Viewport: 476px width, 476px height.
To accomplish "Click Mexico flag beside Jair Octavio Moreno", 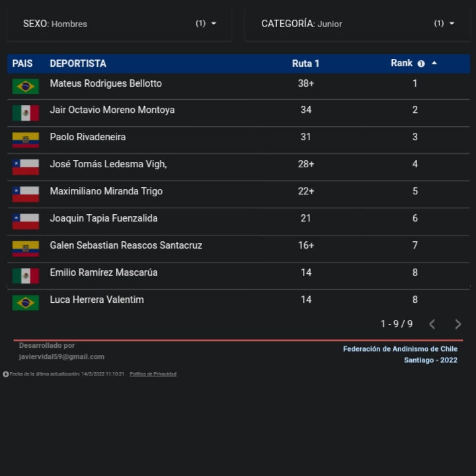I will 25,113.
